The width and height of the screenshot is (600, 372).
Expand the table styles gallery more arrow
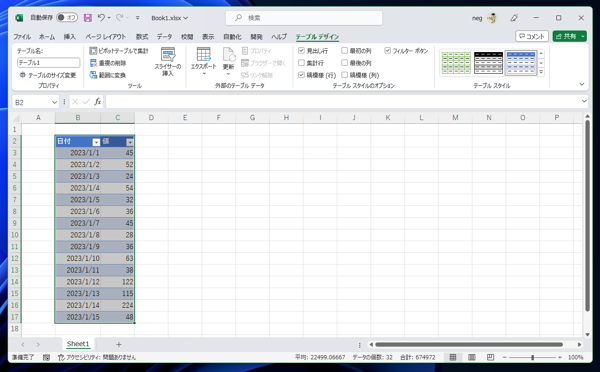(x=541, y=72)
